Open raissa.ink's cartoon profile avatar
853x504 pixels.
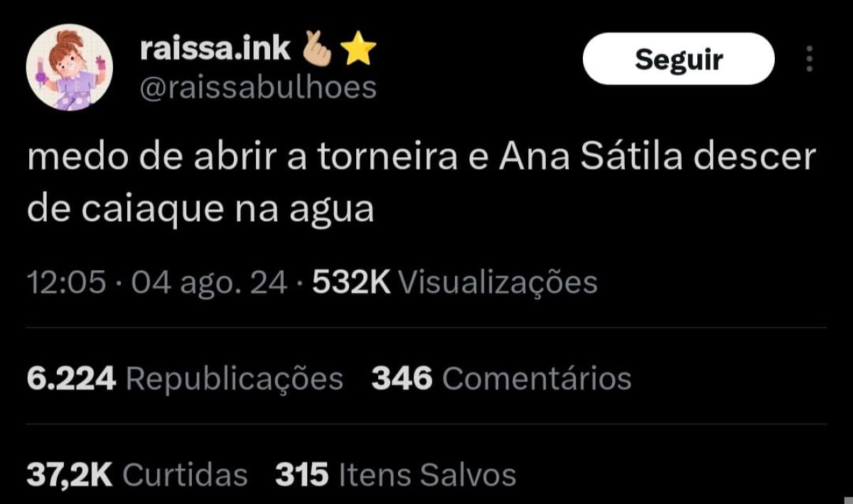[70, 68]
